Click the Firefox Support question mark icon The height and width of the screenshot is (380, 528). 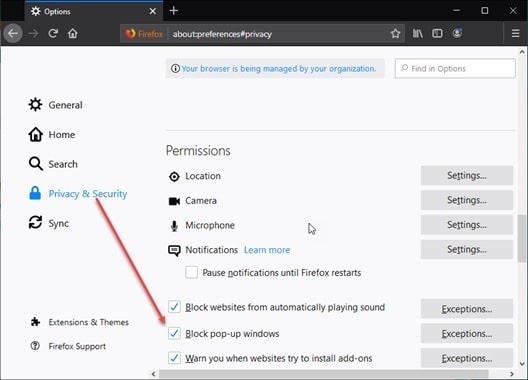[x=35, y=346]
